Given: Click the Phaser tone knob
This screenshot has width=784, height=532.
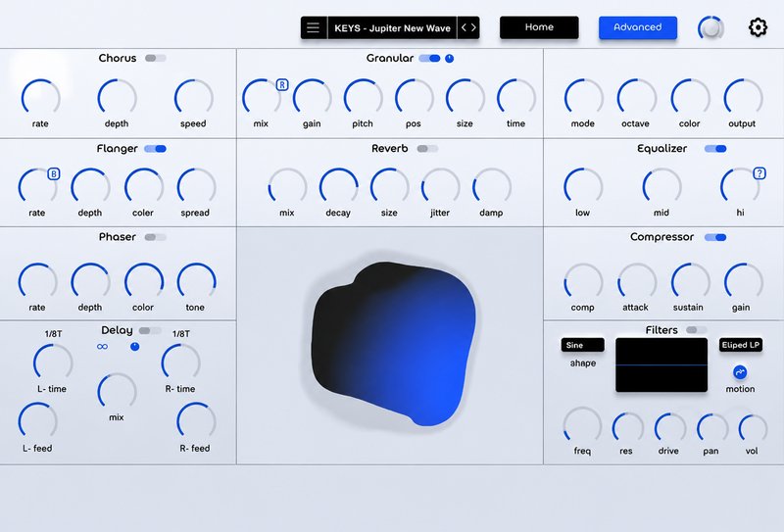Looking at the screenshot, I should pos(197,282).
